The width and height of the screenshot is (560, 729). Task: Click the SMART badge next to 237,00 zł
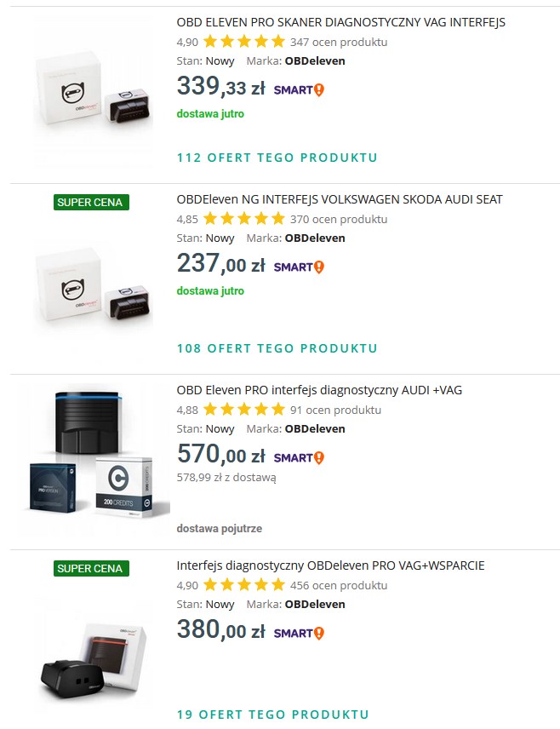pyautogui.click(x=299, y=267)
